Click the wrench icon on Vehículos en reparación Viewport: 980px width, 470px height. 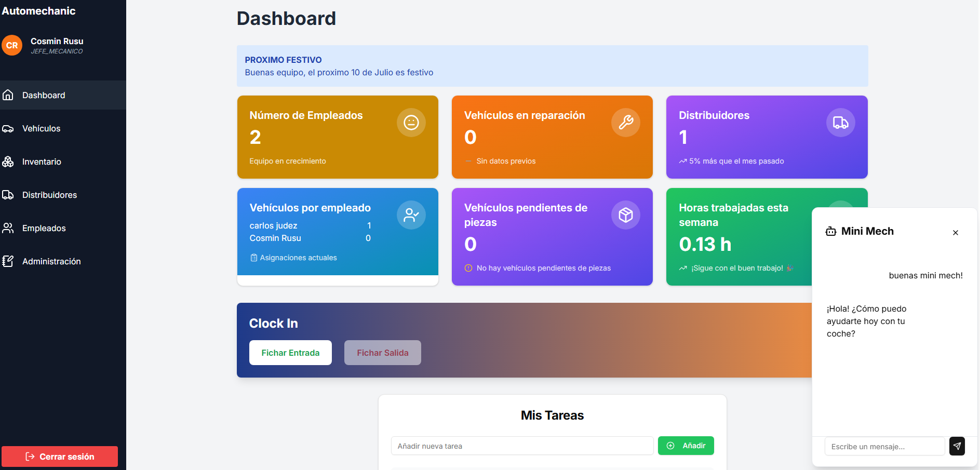625,123
